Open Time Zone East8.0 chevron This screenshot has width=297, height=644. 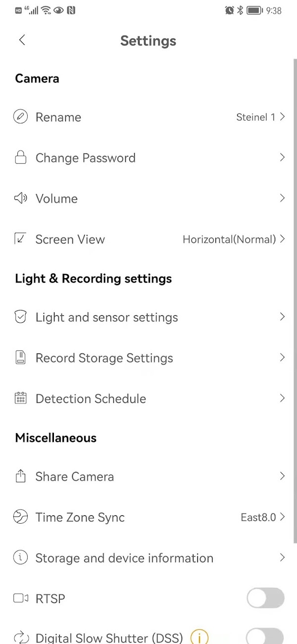[282, 517]
